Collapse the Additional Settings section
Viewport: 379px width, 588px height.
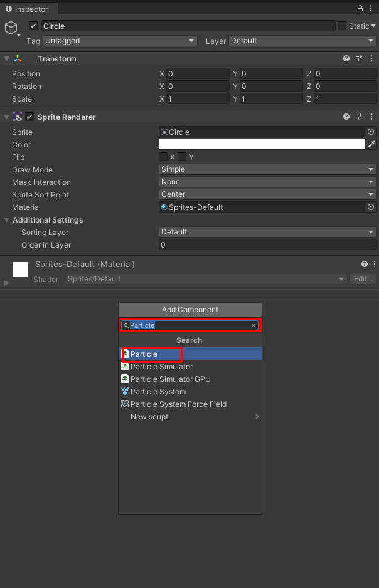[x=7, y=220]
